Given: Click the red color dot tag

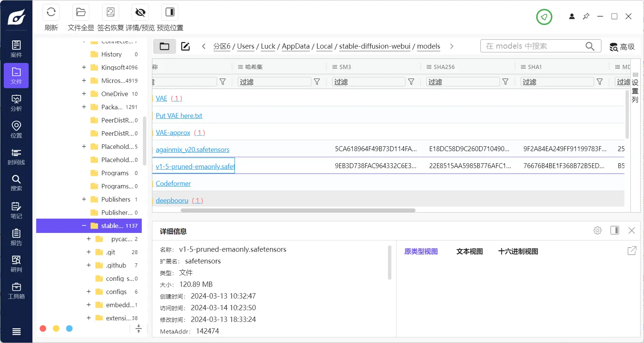Looking at the screenshot, I should click(43, 329).
